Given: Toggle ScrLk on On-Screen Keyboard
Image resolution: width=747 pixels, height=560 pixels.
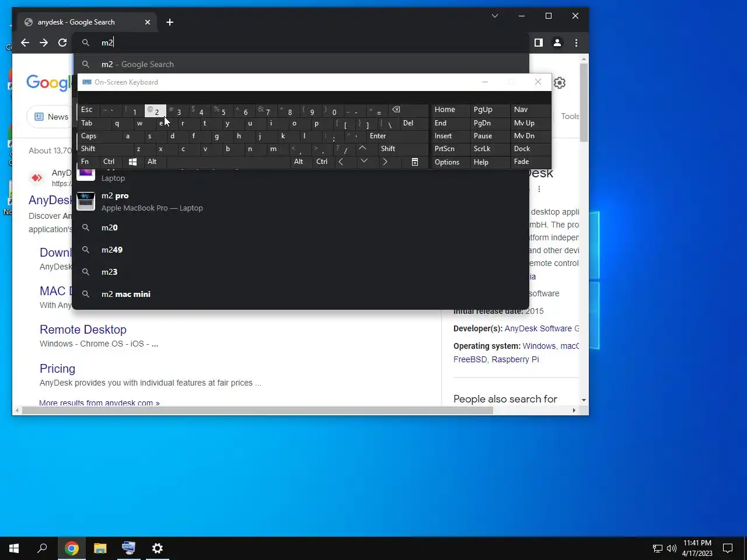Looking at the screenshot, I should 490,149.
